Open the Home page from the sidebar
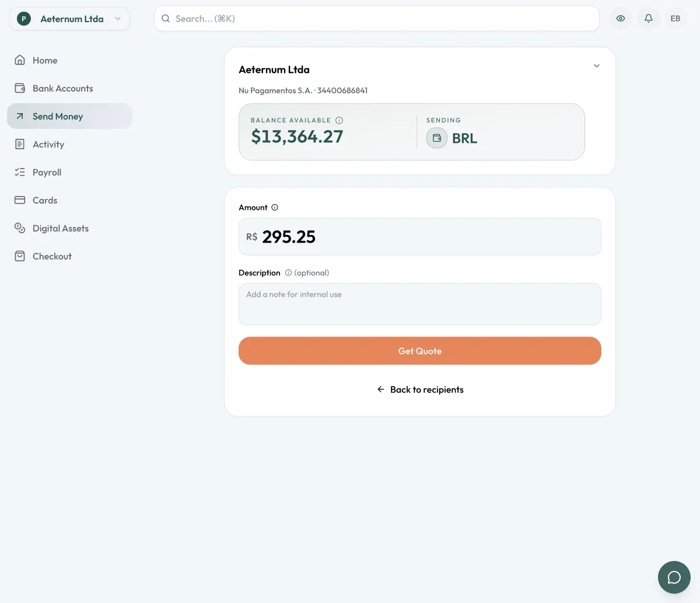700x603 pixels. click(x=70, y=60)
